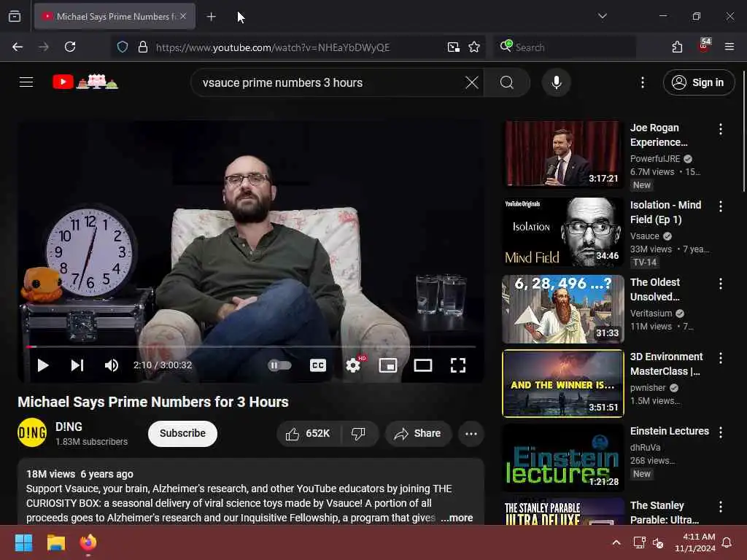Open more actions below the video
747x560 pixels.
click(x=471, y=433)
